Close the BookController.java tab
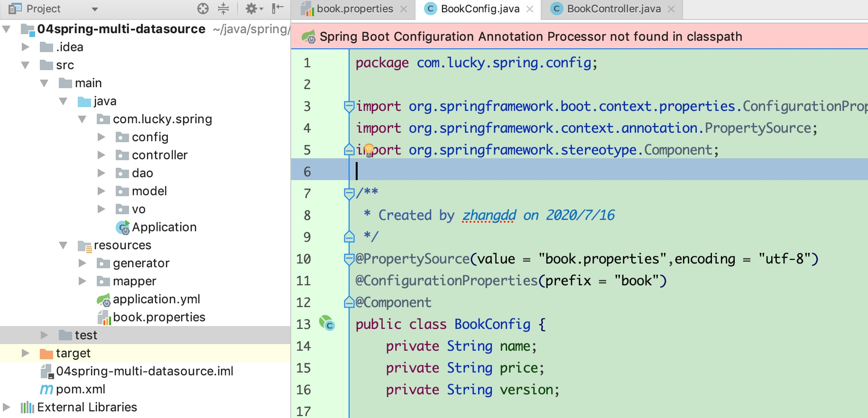This screenshot has width=868, height=418. pyautogui.click(x=671, y=9)
